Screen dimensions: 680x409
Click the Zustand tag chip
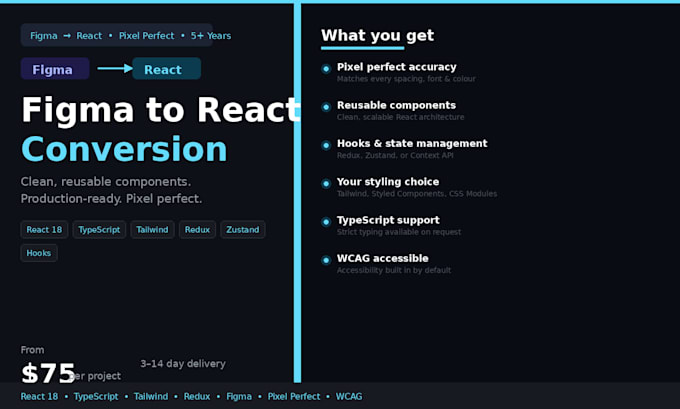(x=242, y=229)
